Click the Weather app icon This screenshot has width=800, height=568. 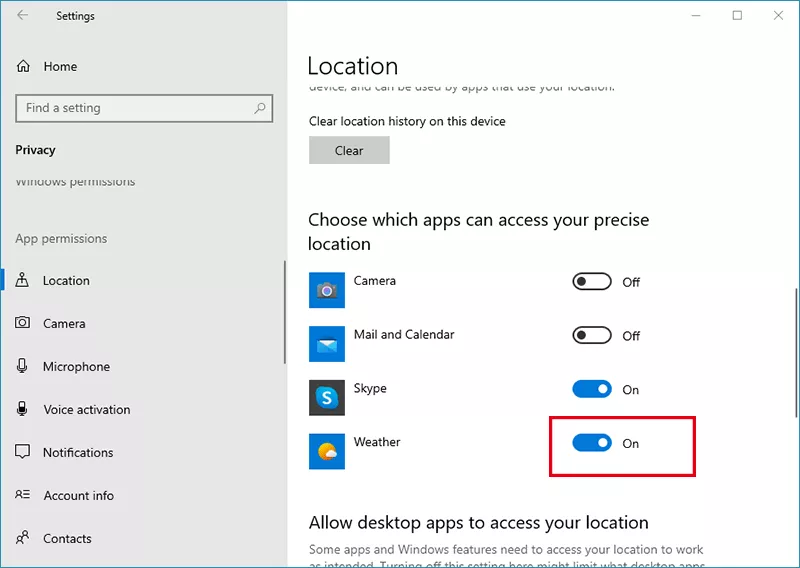click(x=327, y=451)
